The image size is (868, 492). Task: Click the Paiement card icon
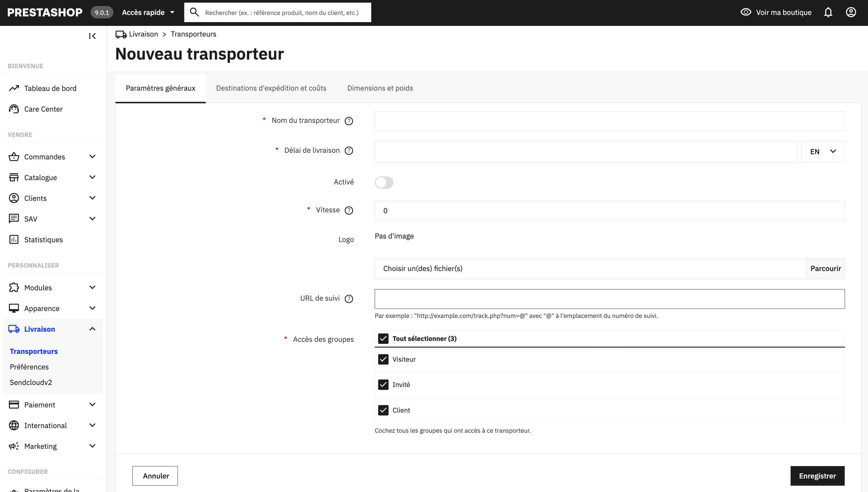pos(14,405)
